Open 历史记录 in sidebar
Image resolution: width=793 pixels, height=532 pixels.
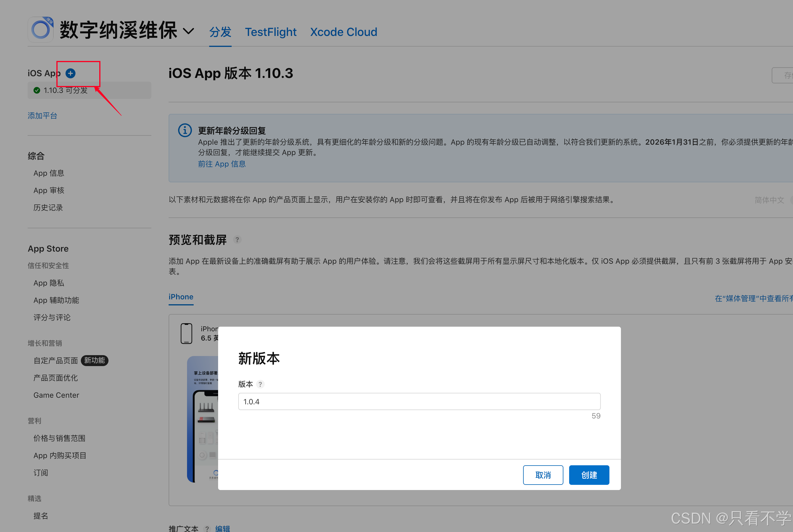pyautogui.click(x=48, y=208)
